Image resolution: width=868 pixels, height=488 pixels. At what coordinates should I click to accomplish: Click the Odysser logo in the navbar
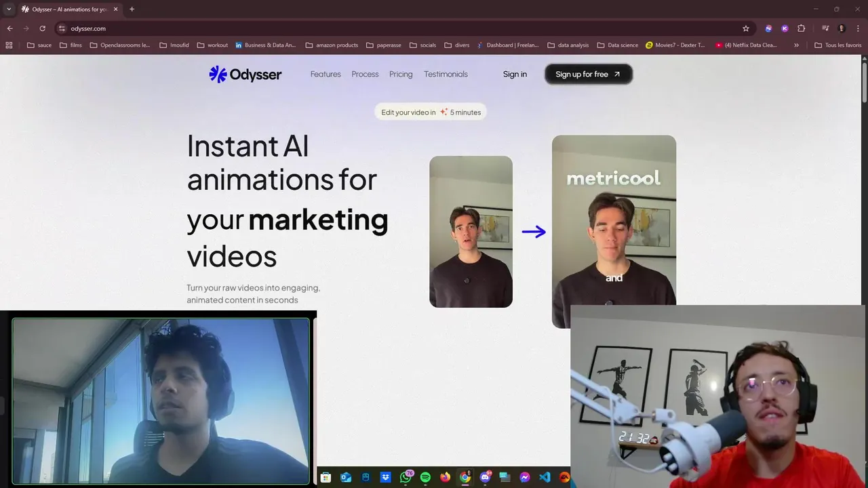pyautogui.click(x=245, y=75)
